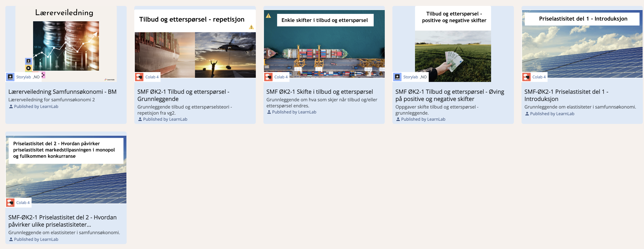Click Colab icon on Tilbud og etterspørsel repetisjon card
The width and height of the screenshot is (644, 249).
click(139, 77)
